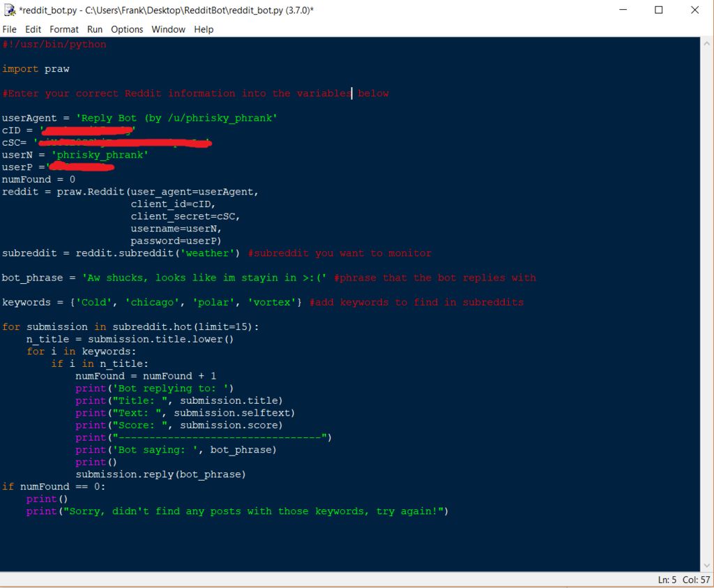Click print('Bot replying to: ') line

click(154, 389)
